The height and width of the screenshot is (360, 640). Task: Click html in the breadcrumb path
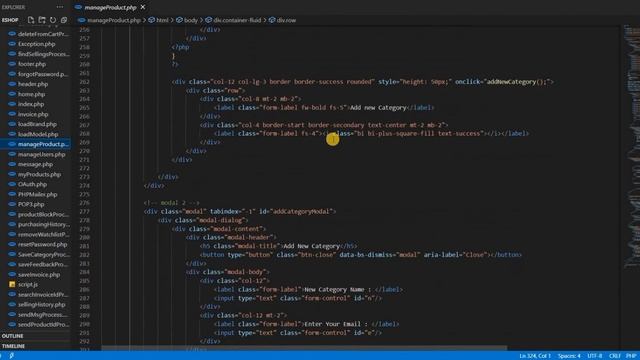[162, 20]
